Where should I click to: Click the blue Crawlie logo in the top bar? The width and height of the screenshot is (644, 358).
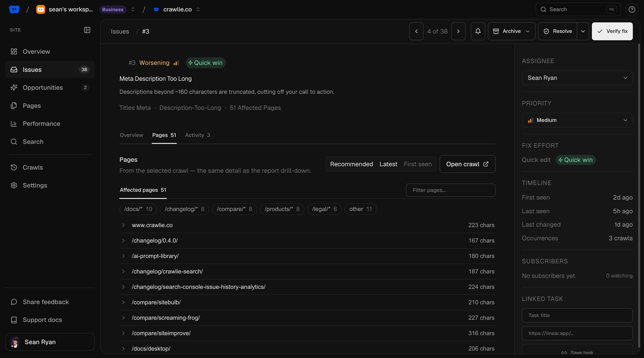[14, 9]
